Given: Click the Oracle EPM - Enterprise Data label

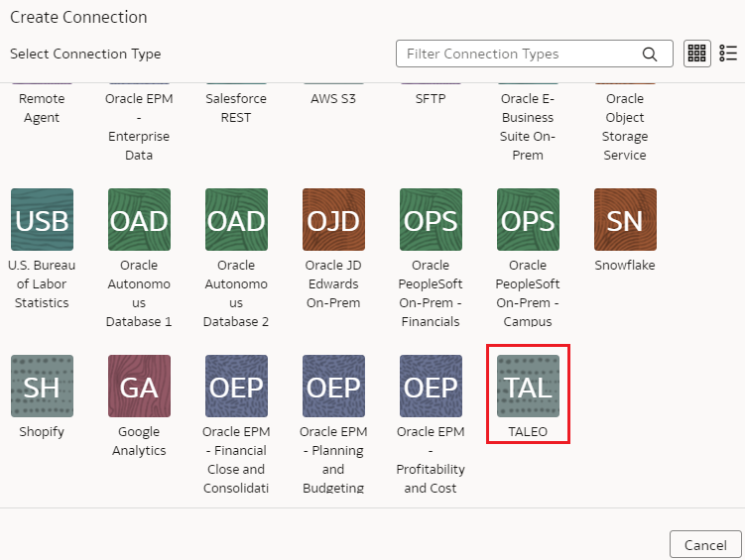Looking at the screenshot, I should [139, 127].
